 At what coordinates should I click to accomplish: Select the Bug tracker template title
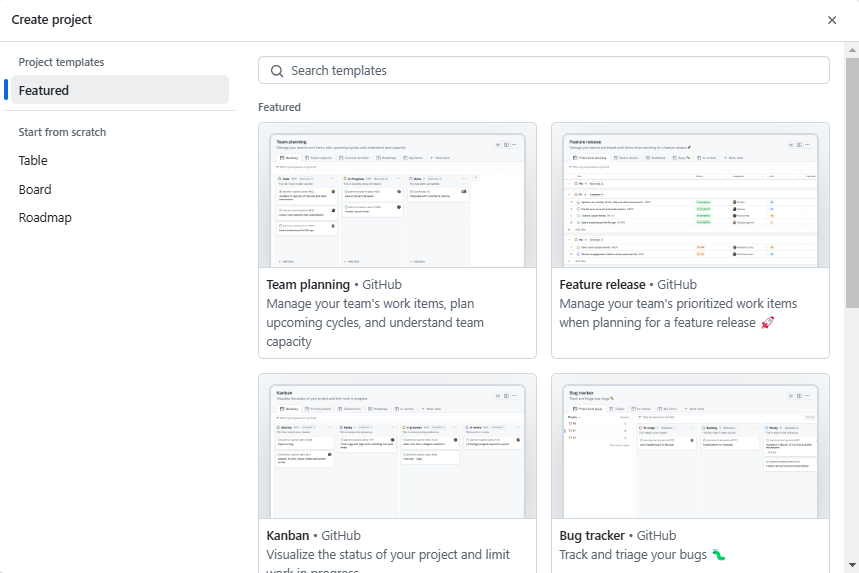(x=592, y=536)
